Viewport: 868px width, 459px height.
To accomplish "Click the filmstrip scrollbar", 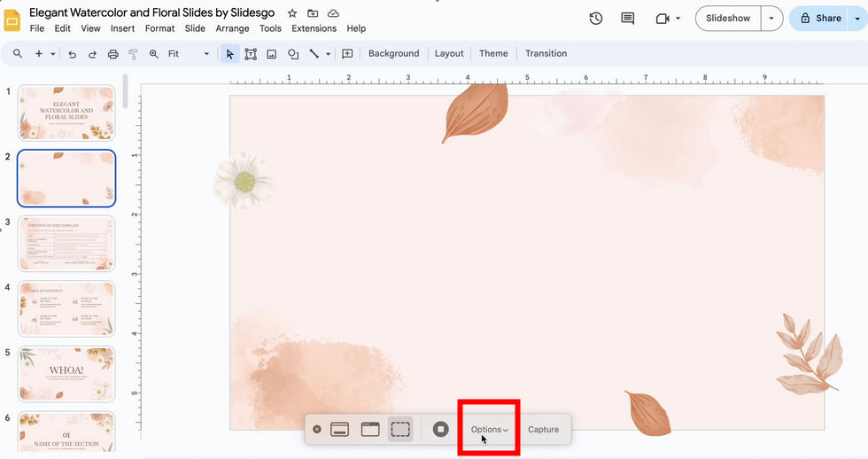I will (x=126, y=91).
